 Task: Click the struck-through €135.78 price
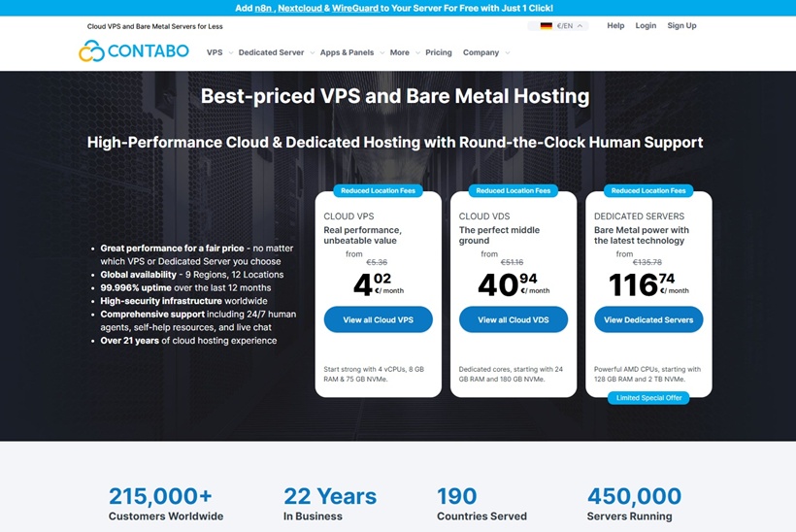coord(647,262)
